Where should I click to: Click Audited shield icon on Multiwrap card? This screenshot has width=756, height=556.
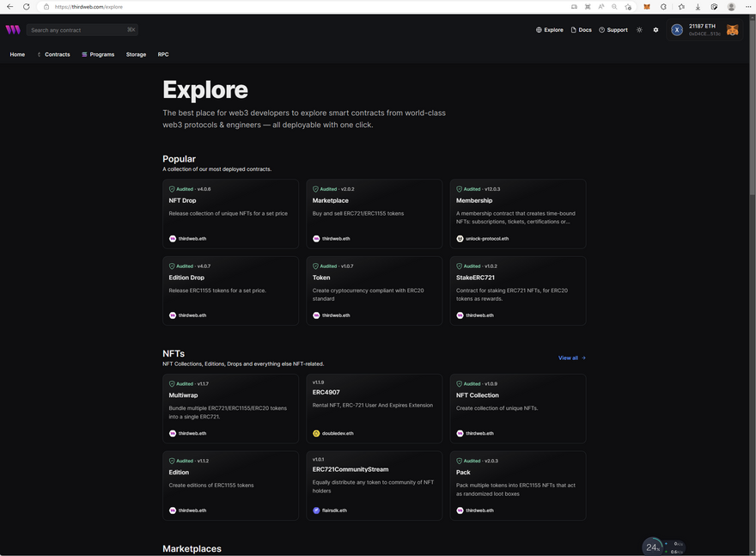click(172, 384)
